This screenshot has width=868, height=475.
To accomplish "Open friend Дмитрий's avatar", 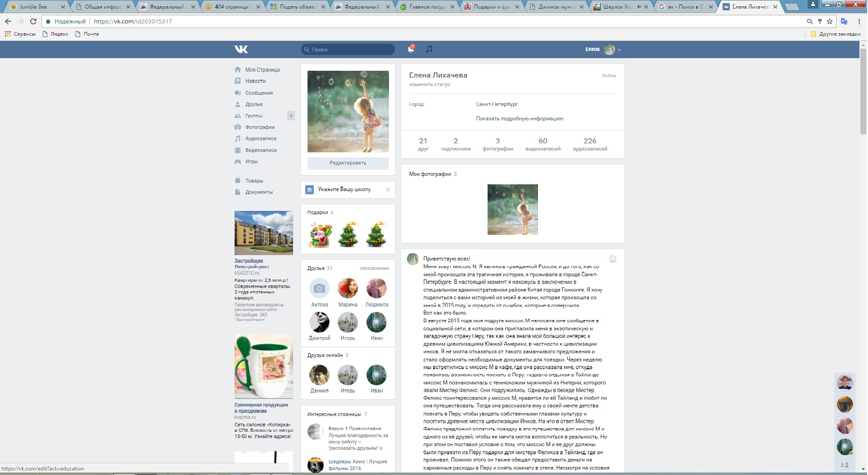I will point(320,322).
